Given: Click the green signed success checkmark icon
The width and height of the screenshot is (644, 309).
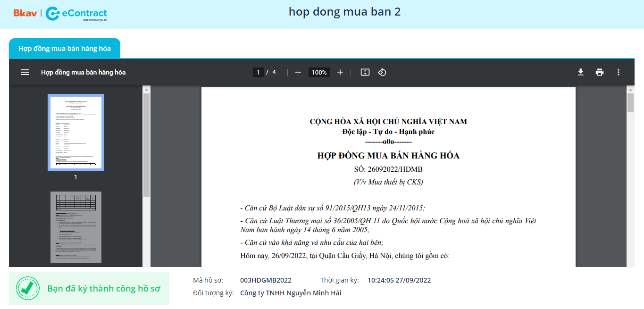Looking at the screenshot, I should coord(28,288).
